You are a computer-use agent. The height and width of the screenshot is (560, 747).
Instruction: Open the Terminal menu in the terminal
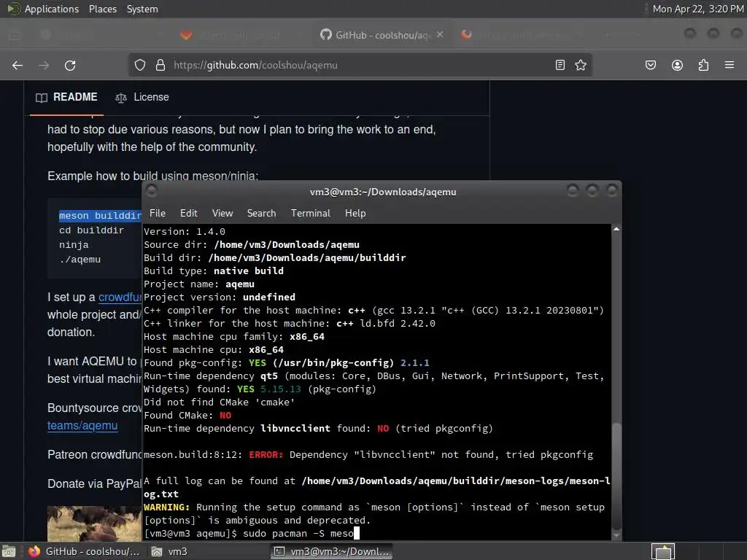coord(311,214)
